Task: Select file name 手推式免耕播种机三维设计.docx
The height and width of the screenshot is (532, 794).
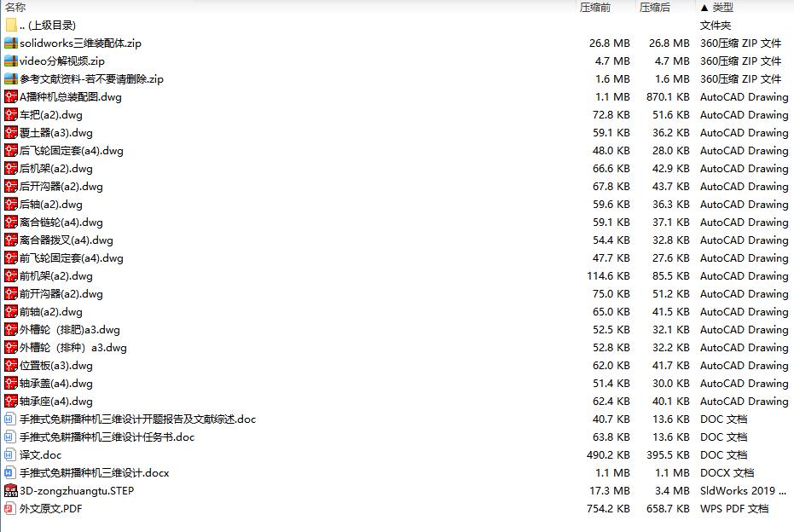Action: click(x=95, y=473)
